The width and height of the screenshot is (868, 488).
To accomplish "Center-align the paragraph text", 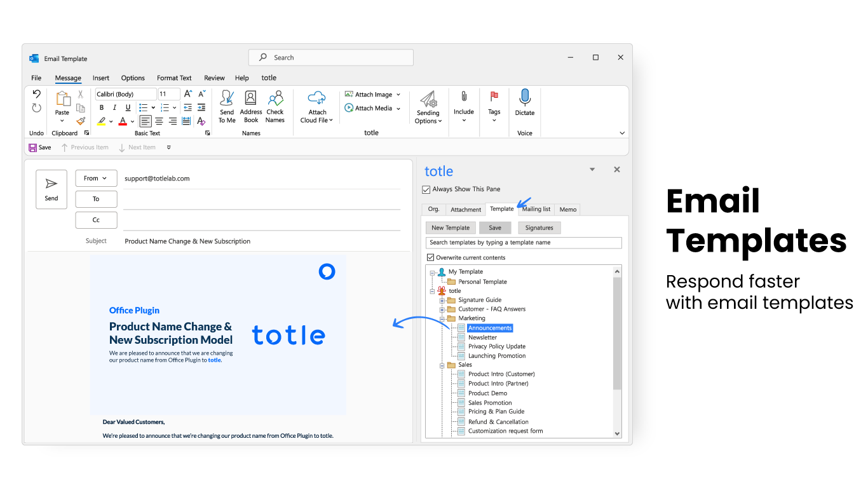I will [x=159, y=121].
